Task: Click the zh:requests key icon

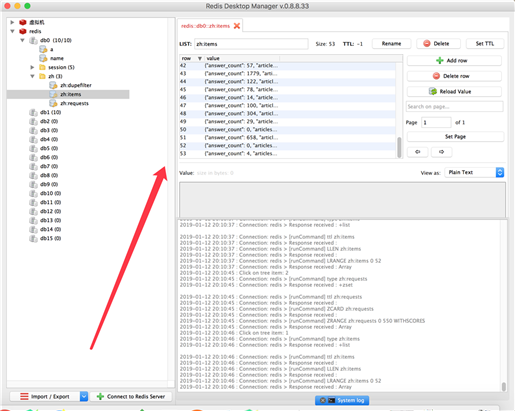Action: 53,103
